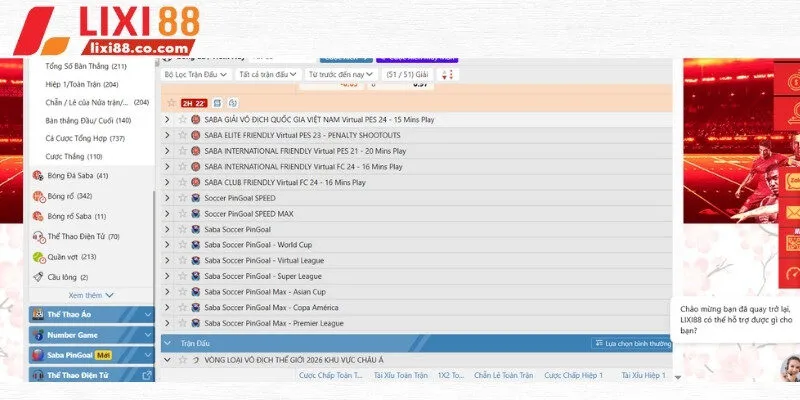Star the SABA ELITE FRIENDLY league
Image resolution: width=800 pixels, height=400 pixels.
click(x=182, y=135)
